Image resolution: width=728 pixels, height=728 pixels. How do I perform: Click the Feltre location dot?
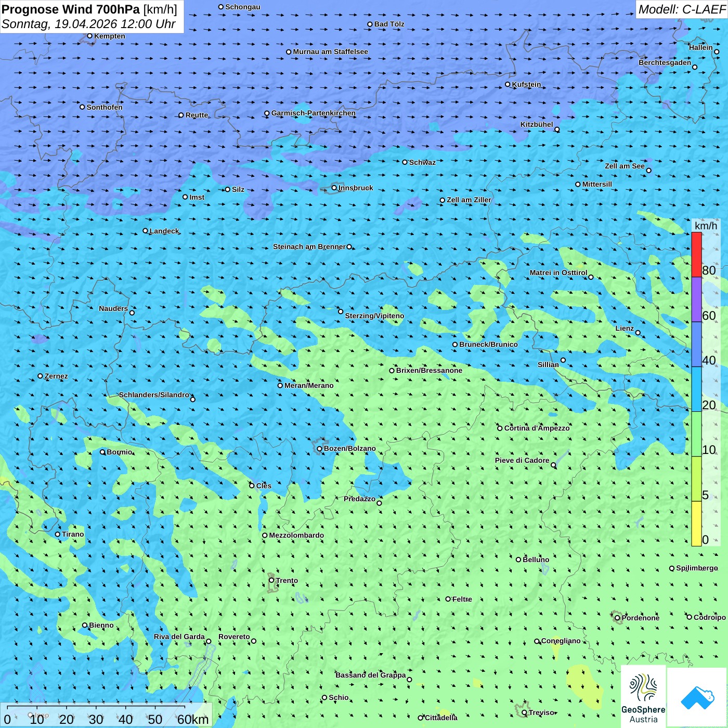click(448, 599)
